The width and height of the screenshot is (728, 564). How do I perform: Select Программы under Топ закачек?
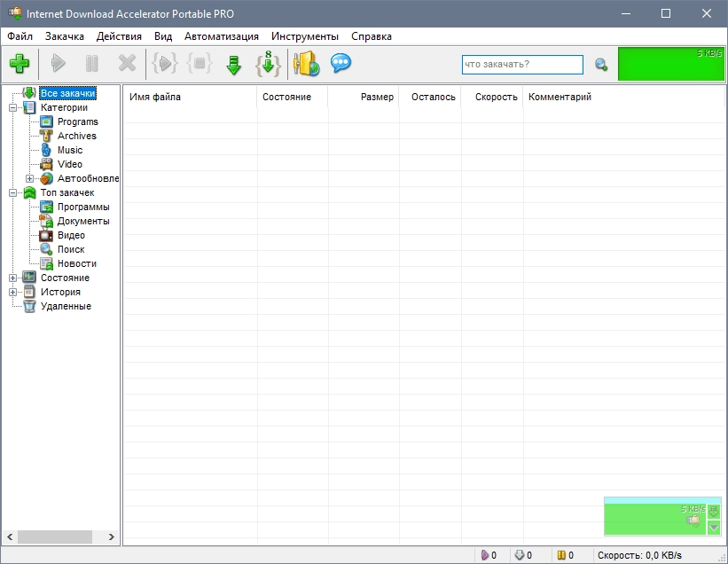(x=83, y=207)
